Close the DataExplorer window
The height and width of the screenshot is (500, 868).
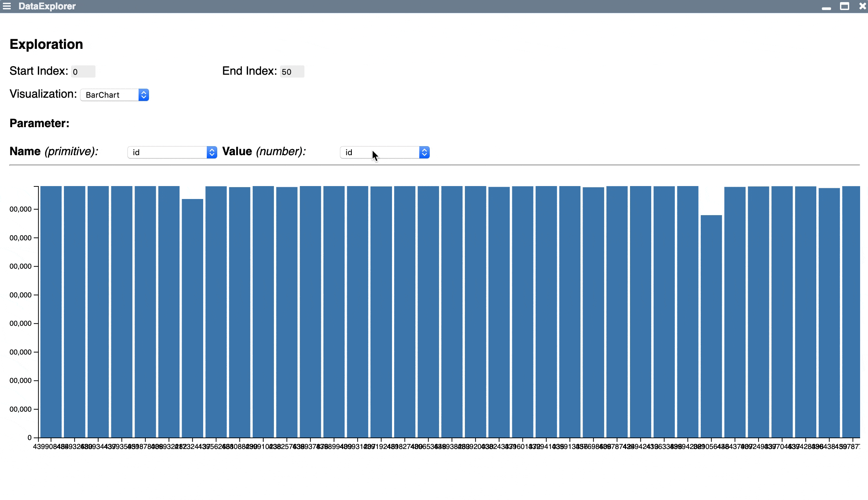(x=862, y=6)
